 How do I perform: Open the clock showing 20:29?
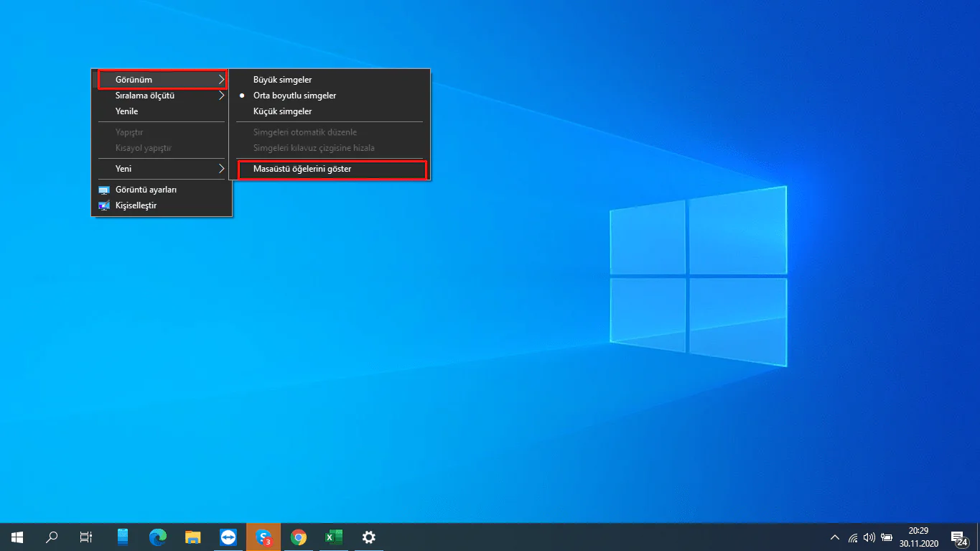[x=918, y=537]
